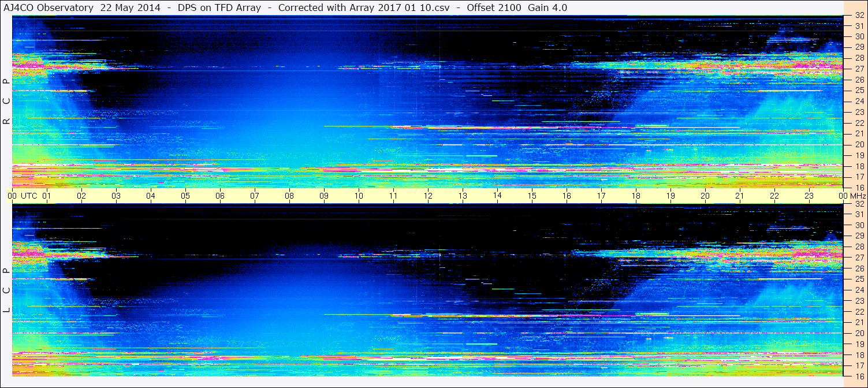Click the "DPS on TFD Array" text
Viewport: 868px width, 388px height.
[219, 8]
